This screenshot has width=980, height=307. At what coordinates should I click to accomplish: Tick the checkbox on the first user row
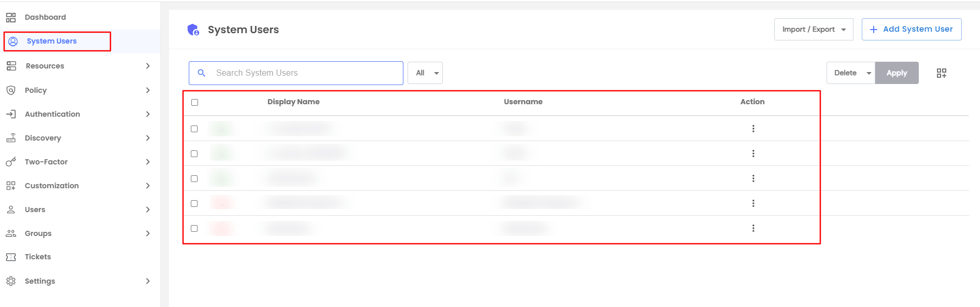click(194, 128)
